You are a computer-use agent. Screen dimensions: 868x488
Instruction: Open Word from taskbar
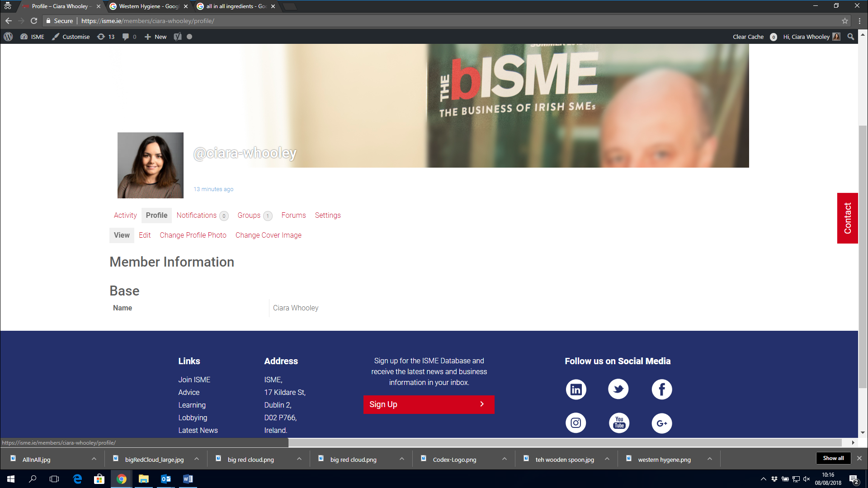pyautogui.click(x=188, y=479)
